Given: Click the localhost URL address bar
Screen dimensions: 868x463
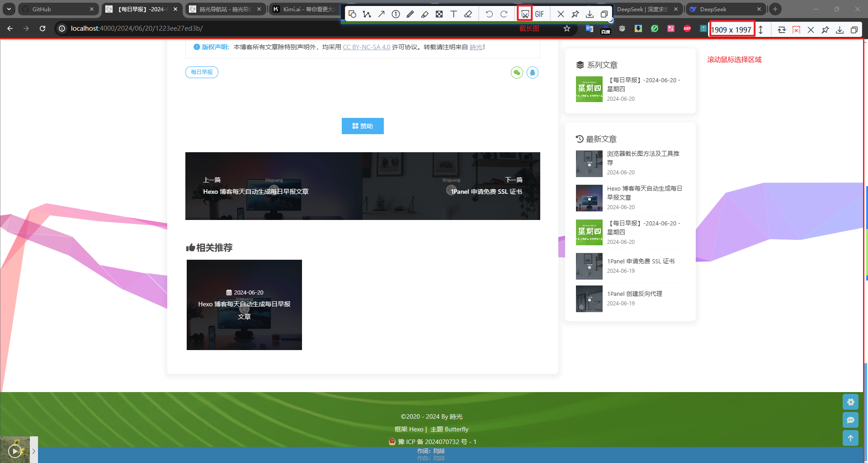Looking at the screenshot, I should pyautogui.click(x=137, y=28).
